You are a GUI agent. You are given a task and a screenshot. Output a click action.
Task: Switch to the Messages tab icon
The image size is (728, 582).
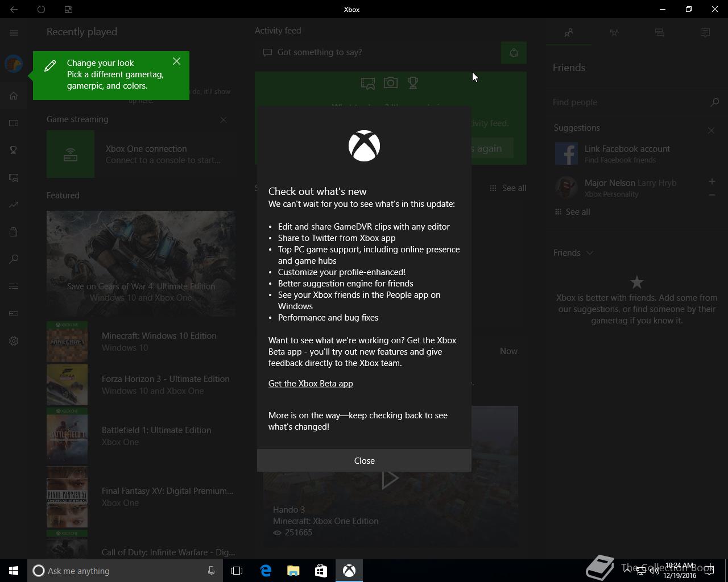660,33
